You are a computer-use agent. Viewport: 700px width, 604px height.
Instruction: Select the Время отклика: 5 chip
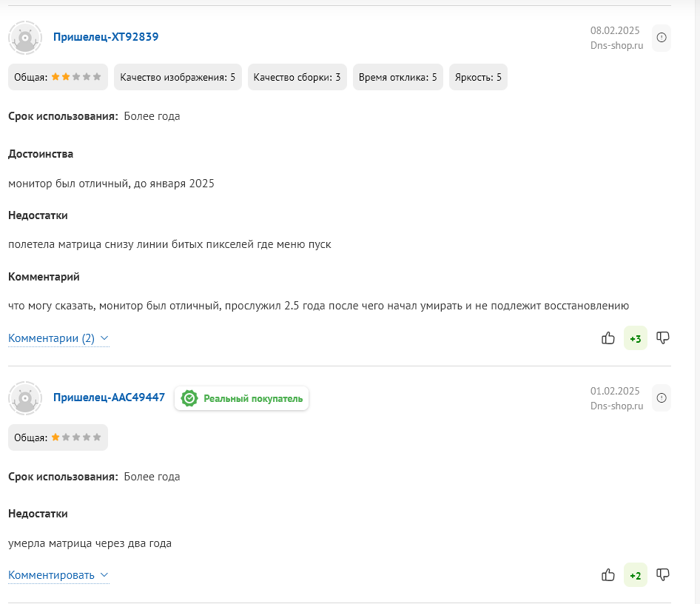[397, 77]
